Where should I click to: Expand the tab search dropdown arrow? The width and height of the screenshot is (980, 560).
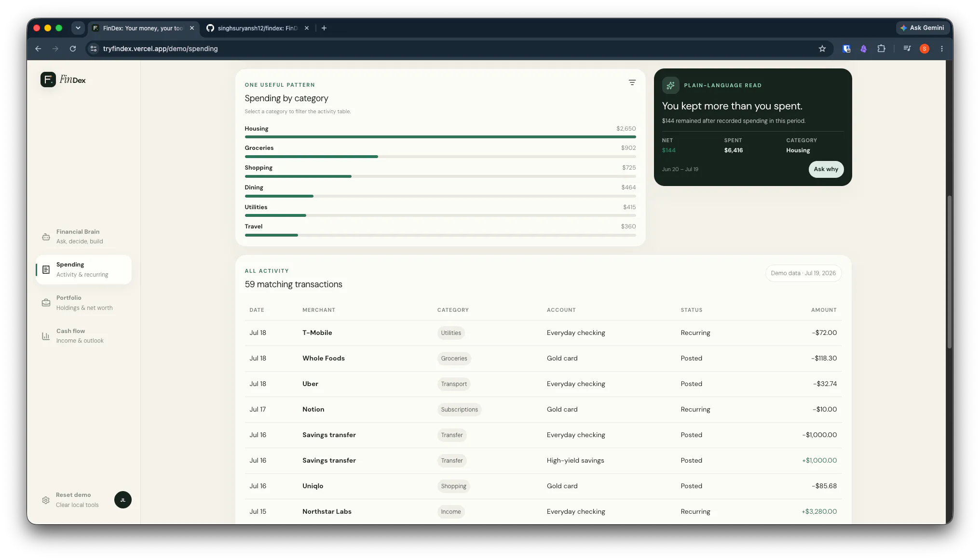(x=78, y=28)
